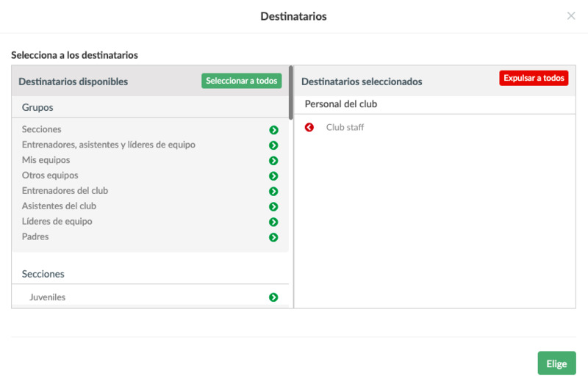Screen dimensions: 588x384
Task: Click arrow icon for Entrenadores del club
Action: (x=273, y=192)
